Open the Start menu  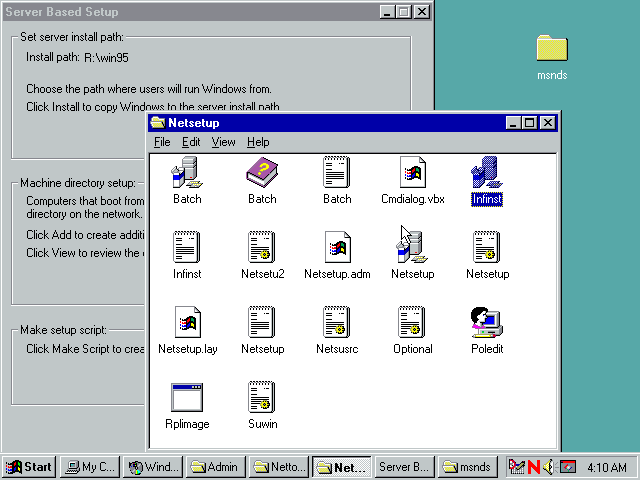pyautogui.click(x=29, y=467)
